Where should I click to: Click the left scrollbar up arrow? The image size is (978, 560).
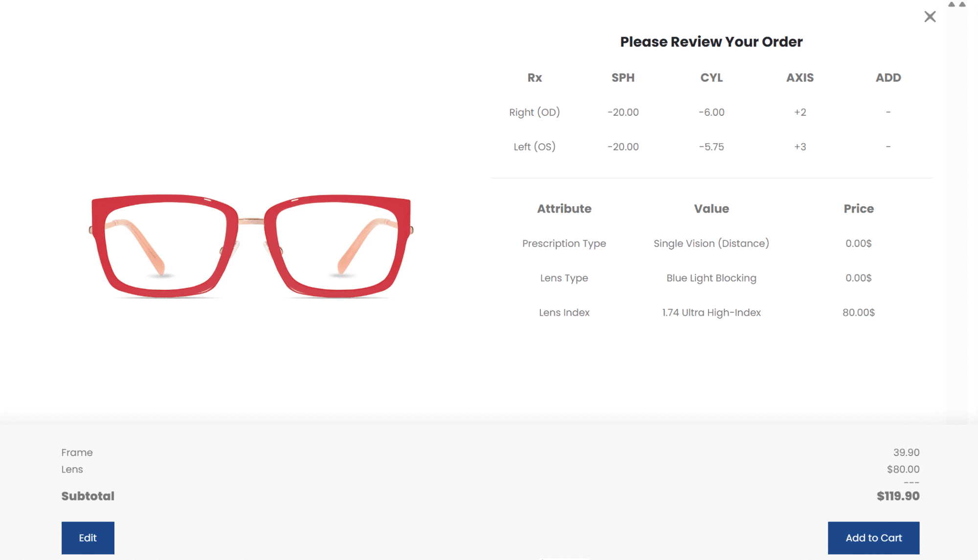[x=952, y=4]
